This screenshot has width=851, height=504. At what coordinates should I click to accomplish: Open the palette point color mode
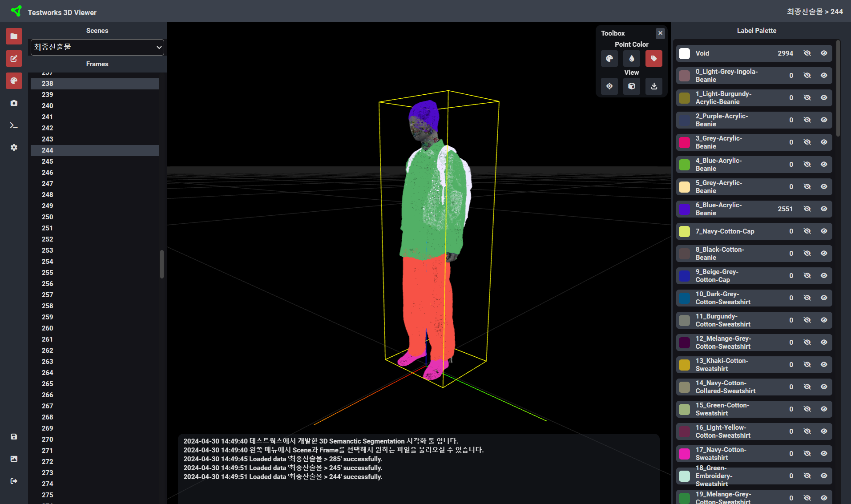point(609,58)
